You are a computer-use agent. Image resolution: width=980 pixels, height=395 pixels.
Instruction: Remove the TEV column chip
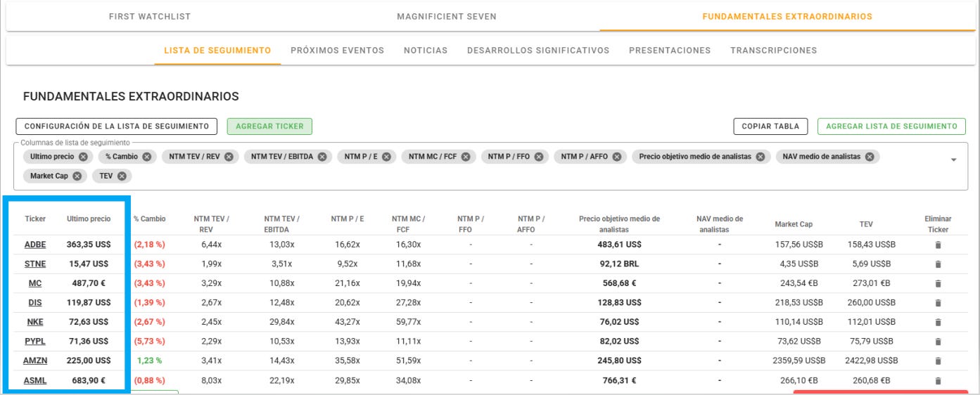pyautogui.click(x=122, y=176)
